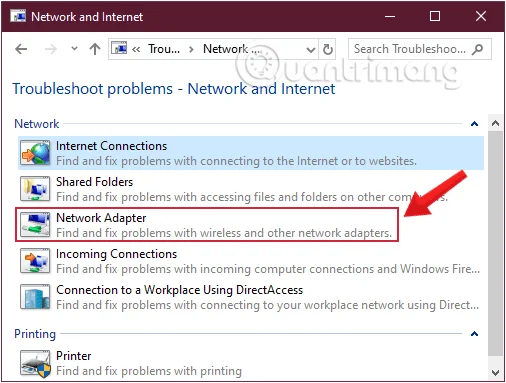Go up one level with Up arrow
This screenshot has width=506, height=383.
pyautogui.click(x=95, y=49)
